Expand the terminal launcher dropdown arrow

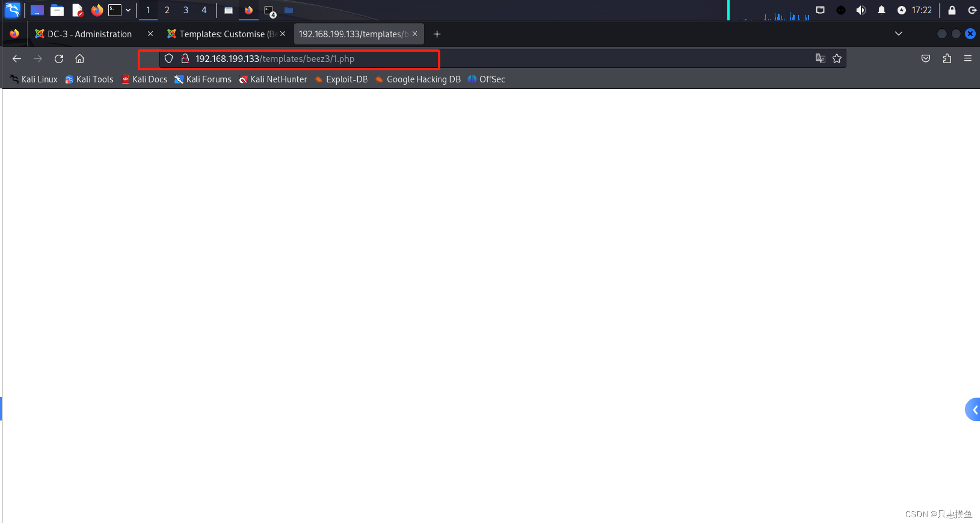(x=128, y=10)
